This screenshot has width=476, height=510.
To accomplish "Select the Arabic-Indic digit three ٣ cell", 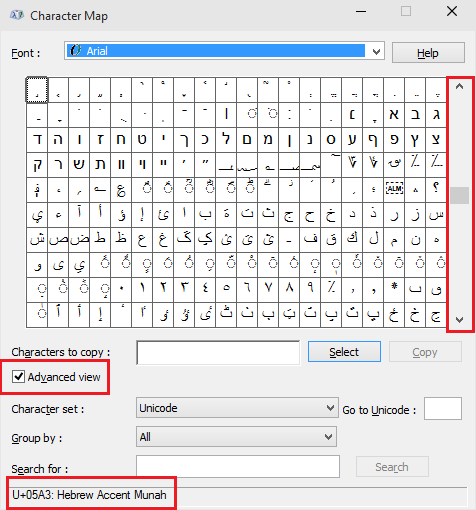I will [x=184, y=290].
